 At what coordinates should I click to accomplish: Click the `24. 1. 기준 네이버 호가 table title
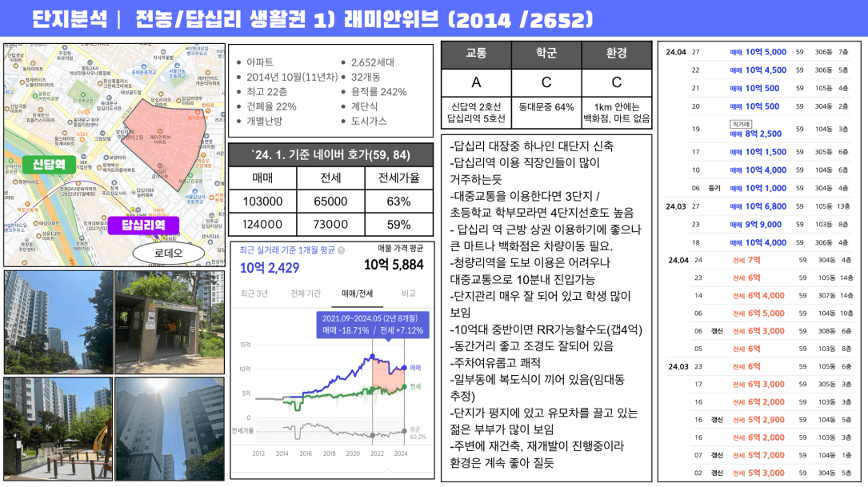tap(330, 155)
